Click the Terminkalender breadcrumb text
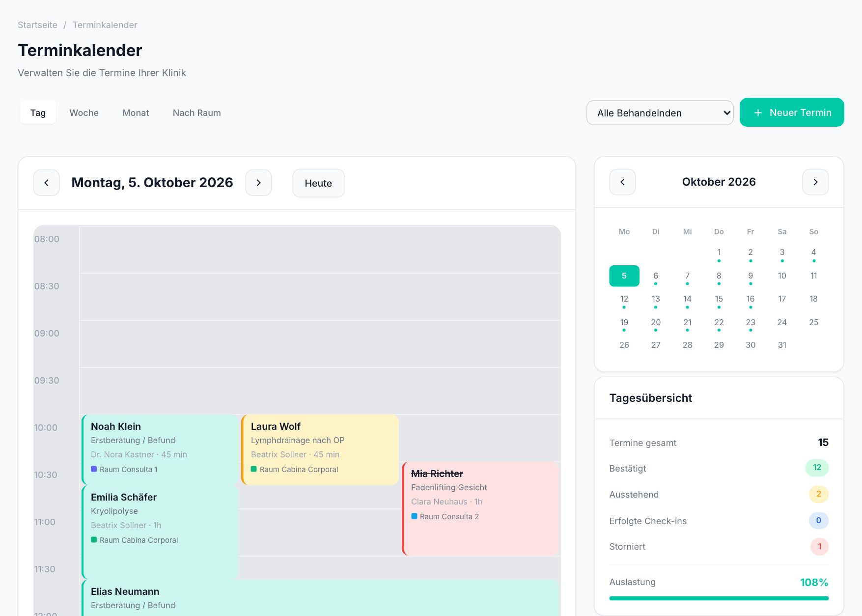 [105, 25]
